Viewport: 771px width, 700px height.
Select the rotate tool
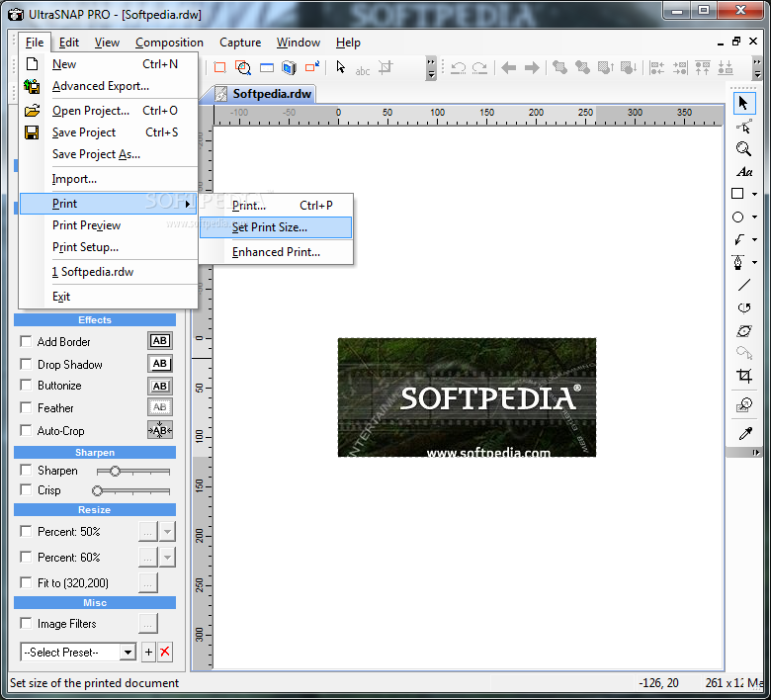coord(744,307)
